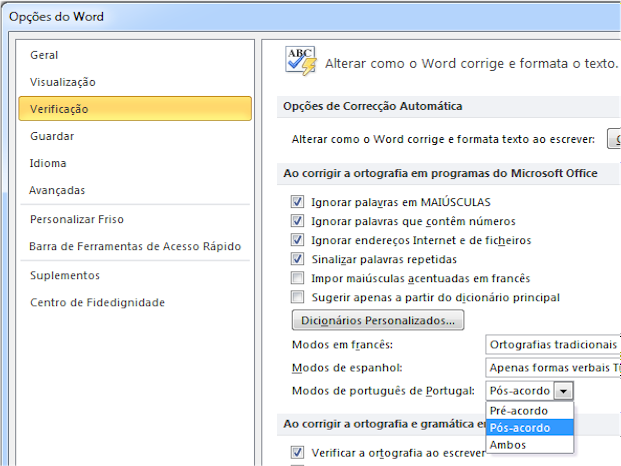Open the Modos de espanhol dropdown
Image resolution: width=621 pixels, height=466 pixels.
click(x=553, y=367)
